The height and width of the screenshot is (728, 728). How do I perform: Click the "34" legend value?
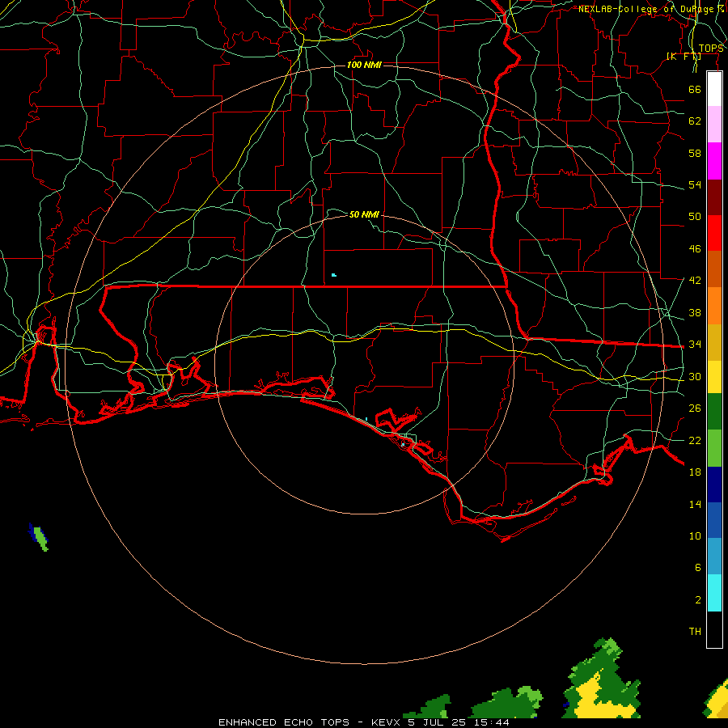coord(695,344)
